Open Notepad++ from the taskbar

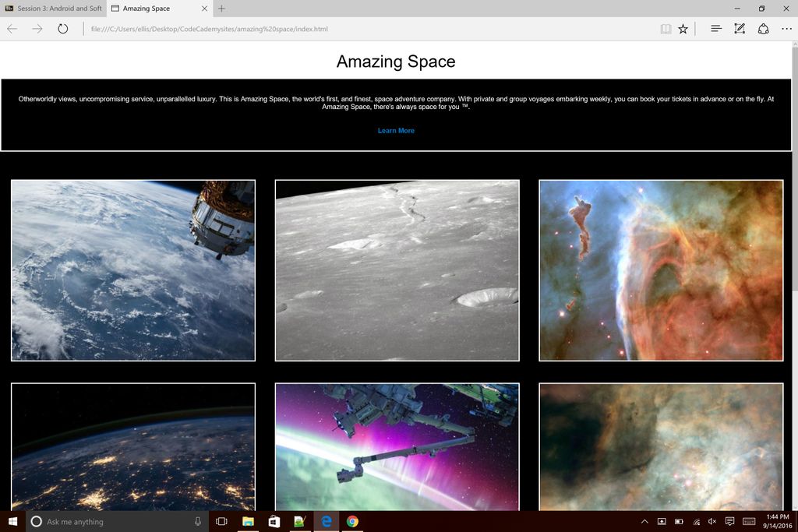(x=300, y=521)
